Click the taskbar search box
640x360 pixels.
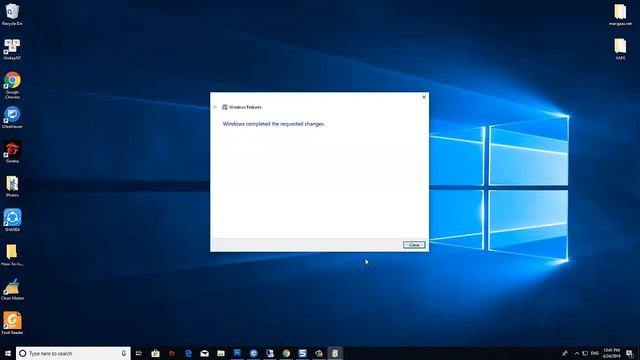(73, 353)
